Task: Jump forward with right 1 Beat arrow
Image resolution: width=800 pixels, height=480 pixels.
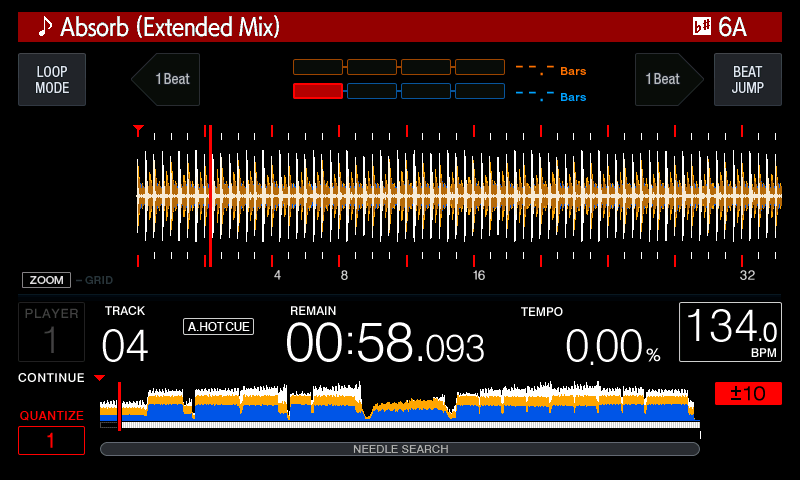Action: pos(669,79)
